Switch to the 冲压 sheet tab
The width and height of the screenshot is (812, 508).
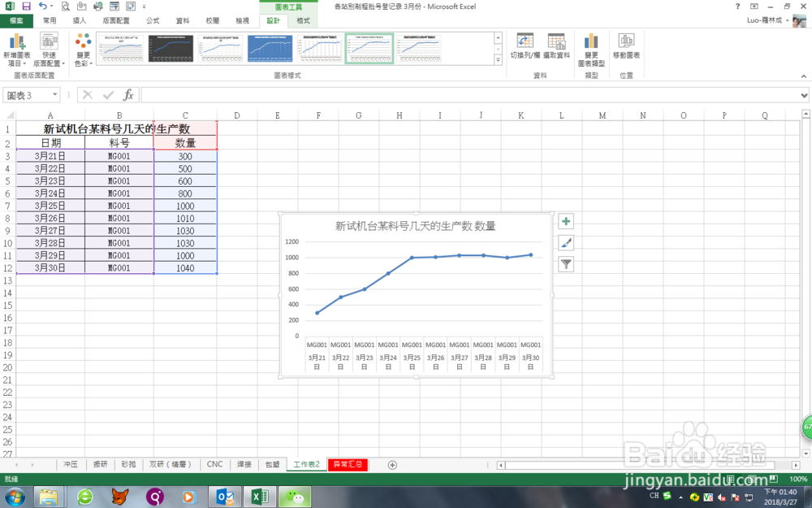71,464
